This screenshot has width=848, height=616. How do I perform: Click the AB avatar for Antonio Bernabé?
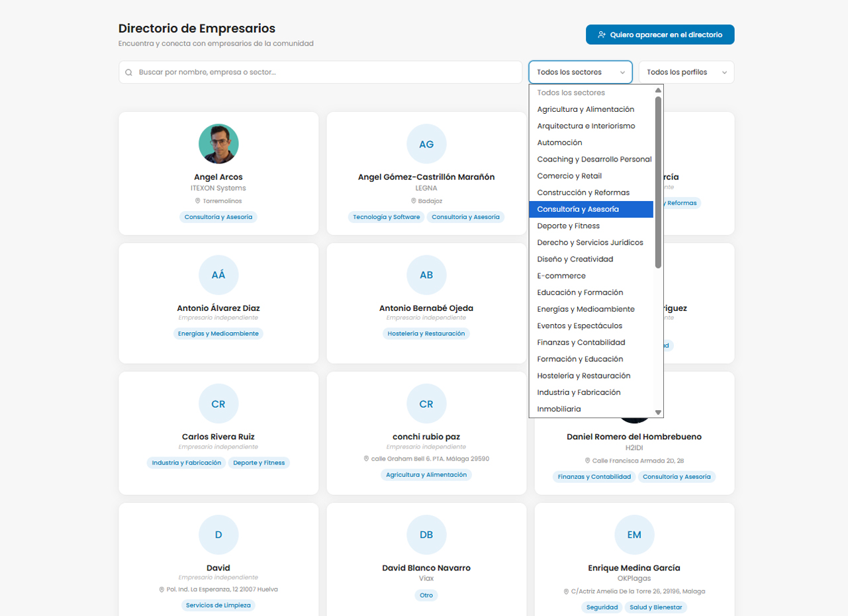click(x=426, y=275)
